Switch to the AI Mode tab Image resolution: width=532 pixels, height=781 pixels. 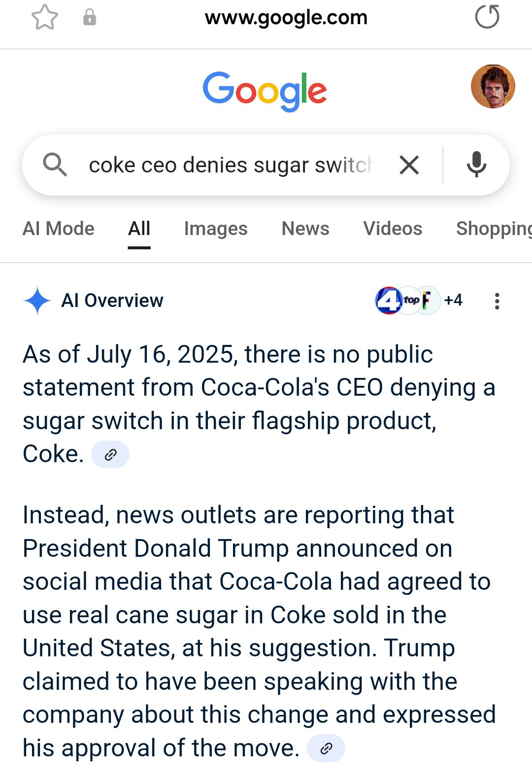pyautogui.click(x=59, y=229)
